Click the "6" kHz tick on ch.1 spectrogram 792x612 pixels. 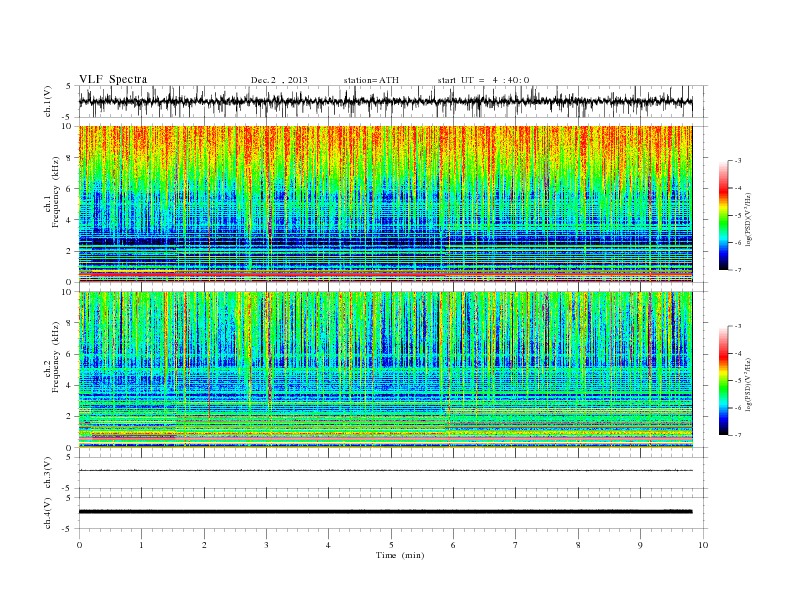(69, 189)
